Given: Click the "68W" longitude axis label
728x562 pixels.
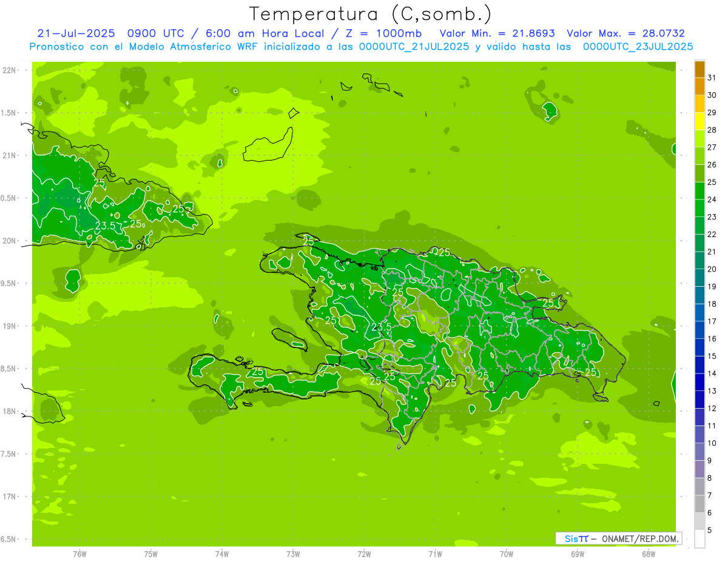Looking at the screenshot, I should click(649, 554).
